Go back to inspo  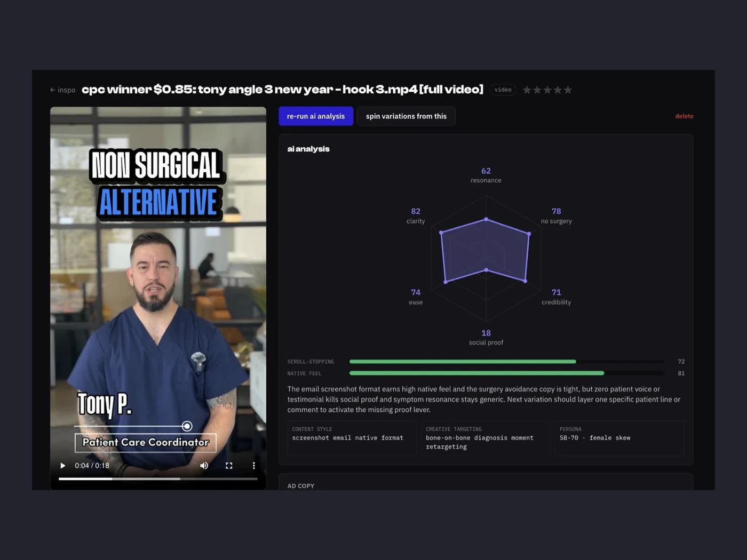62,90
